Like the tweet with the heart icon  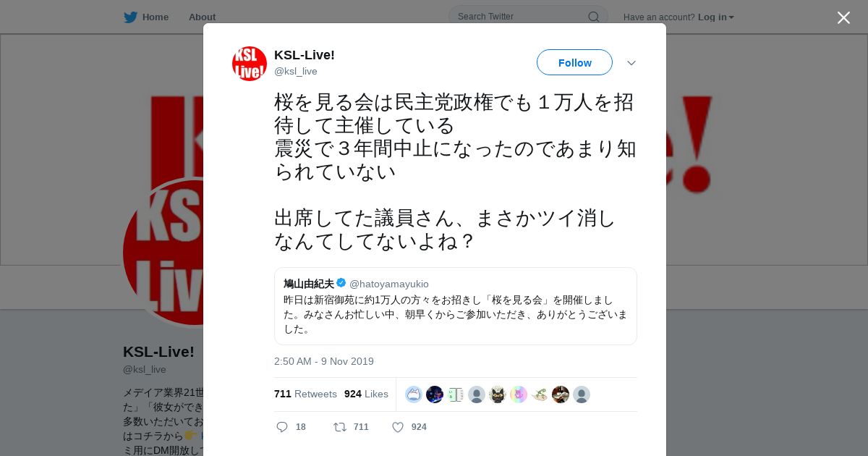[398, 427]
